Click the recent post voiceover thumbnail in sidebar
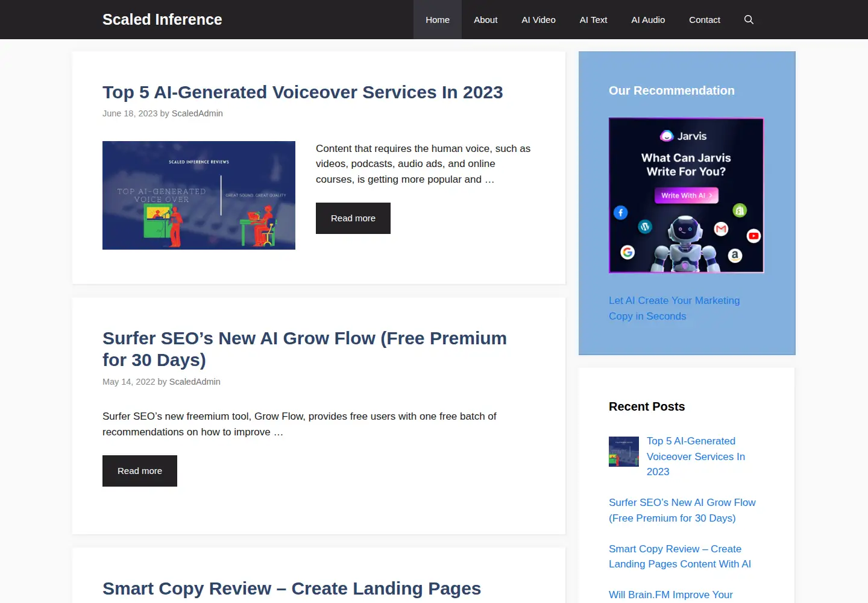The image size is (868, 603). point(624,452)
